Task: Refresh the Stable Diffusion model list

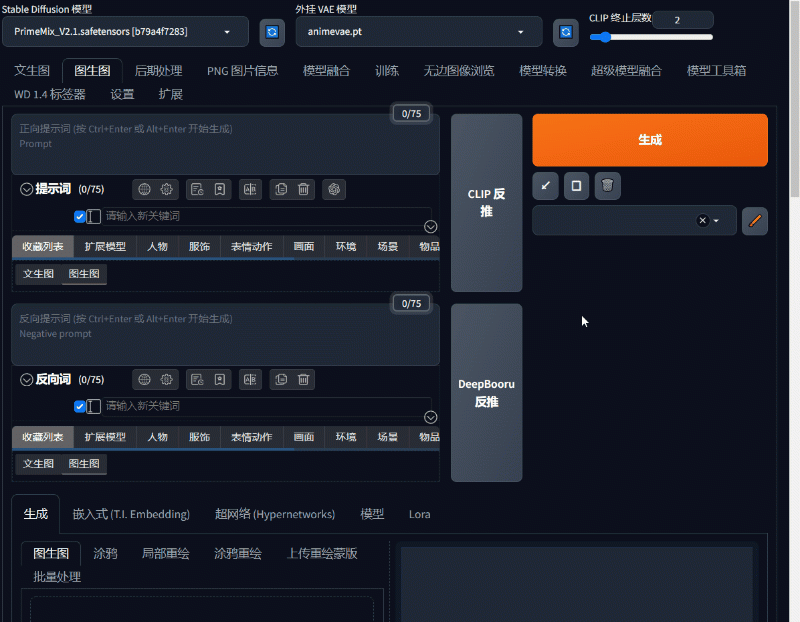Action: tap(272, 32)
